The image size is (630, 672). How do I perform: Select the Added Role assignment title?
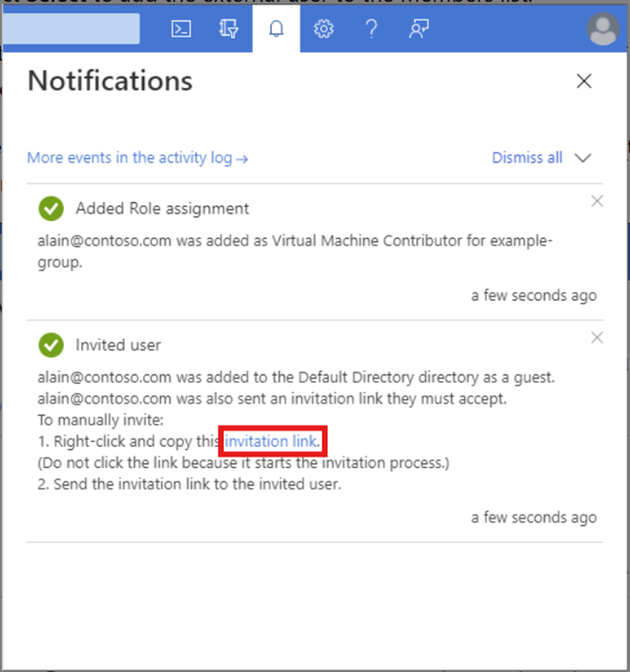(162, 208)
